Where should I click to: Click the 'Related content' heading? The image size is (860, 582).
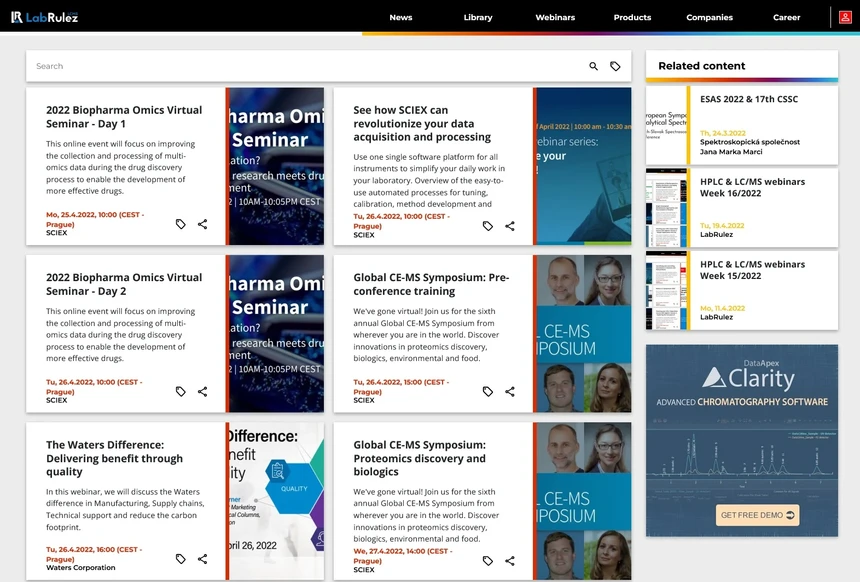pos(701,66)
